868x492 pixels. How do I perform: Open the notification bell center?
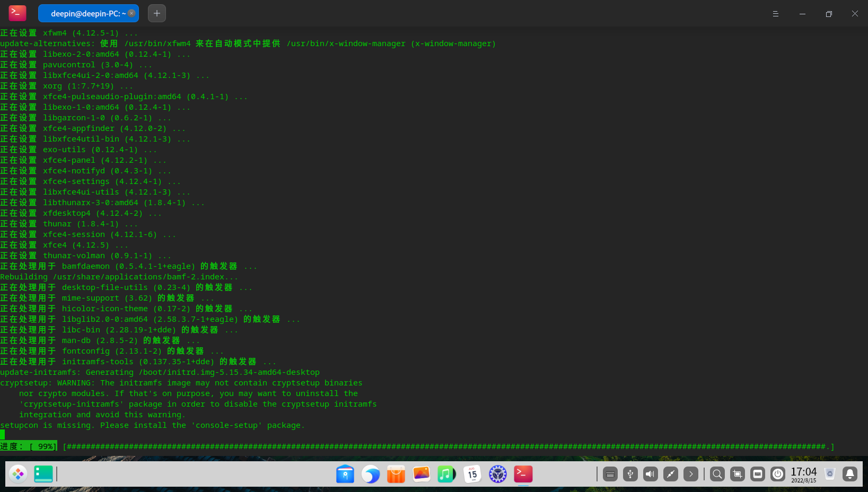point(850,474)
